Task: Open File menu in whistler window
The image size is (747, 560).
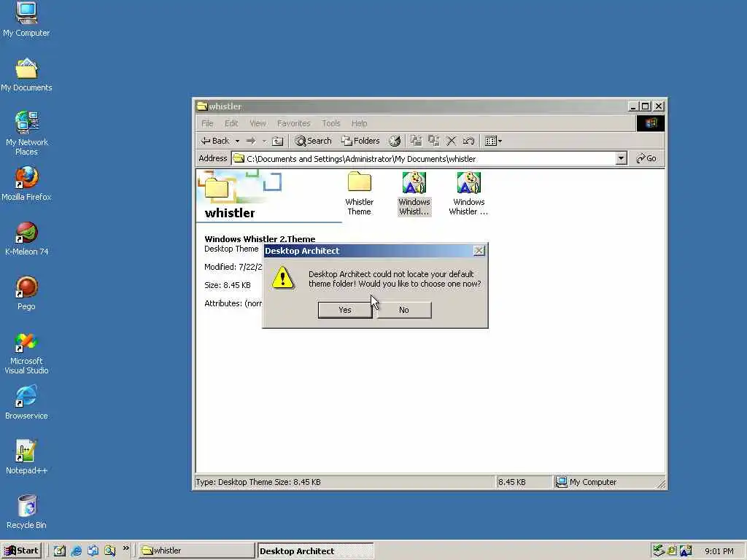Action: pyautogui.click(x=207, y=123)
